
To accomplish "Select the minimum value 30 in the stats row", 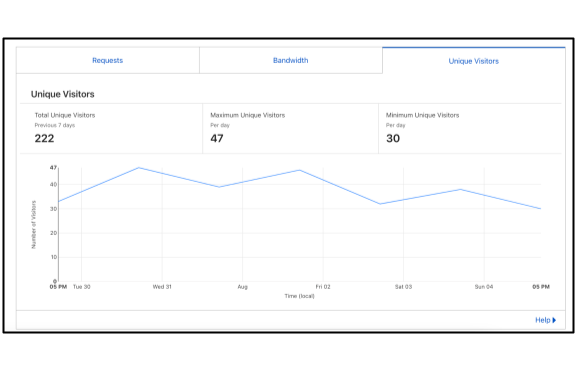I will pos(393,139).
